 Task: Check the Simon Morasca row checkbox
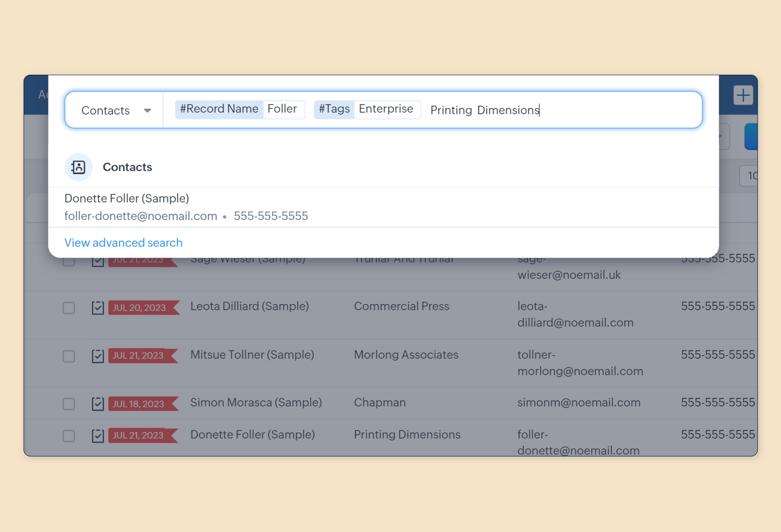point(69,404)
